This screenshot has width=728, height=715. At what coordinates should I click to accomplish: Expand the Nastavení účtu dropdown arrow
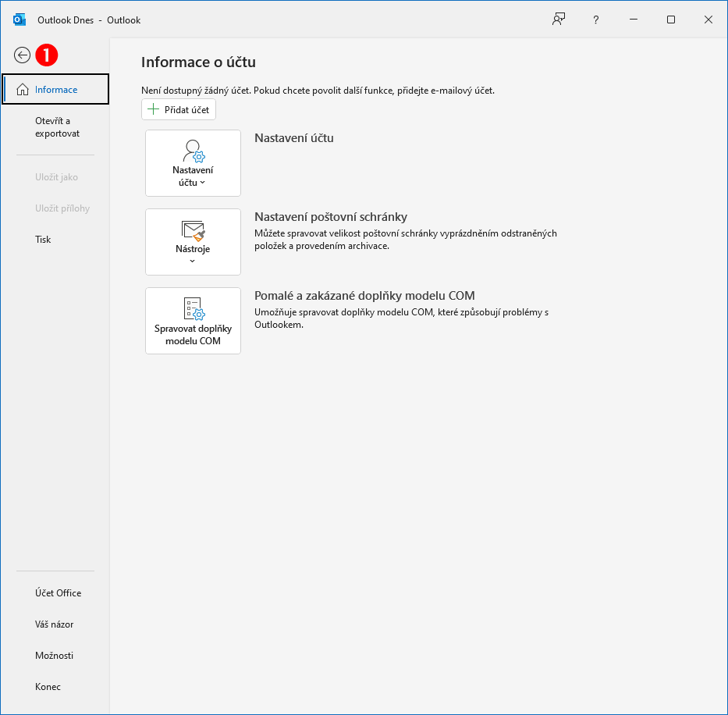click(x=202, y=183)
